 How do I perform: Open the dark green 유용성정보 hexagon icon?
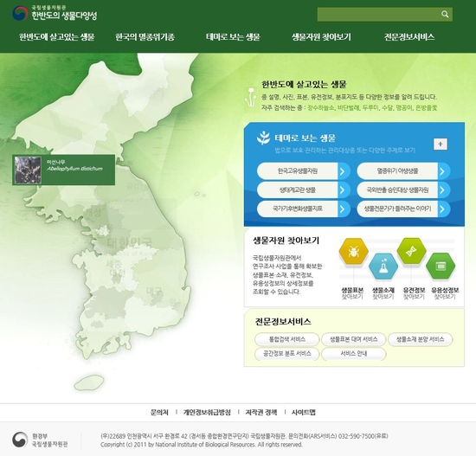[x=441, y=266]
